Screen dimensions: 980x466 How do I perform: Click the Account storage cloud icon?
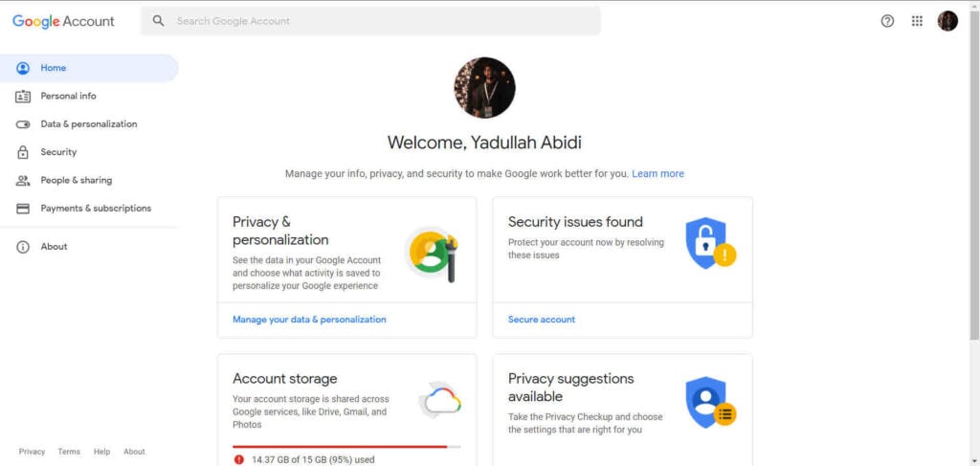[440, 400]
